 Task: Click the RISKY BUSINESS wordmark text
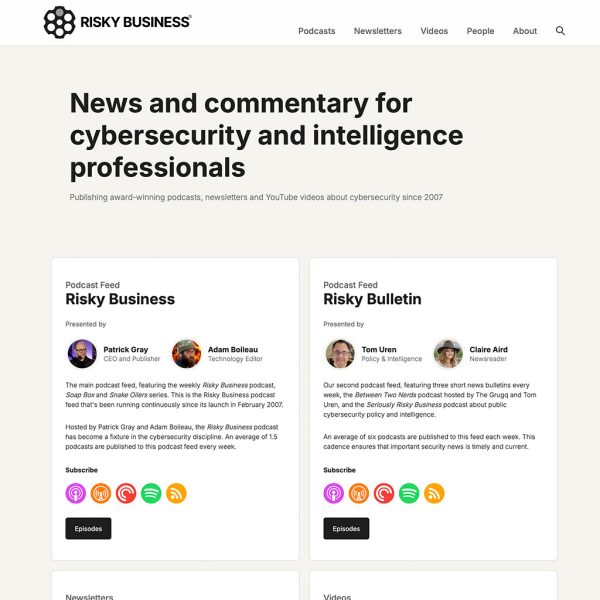tap(135, 22)
